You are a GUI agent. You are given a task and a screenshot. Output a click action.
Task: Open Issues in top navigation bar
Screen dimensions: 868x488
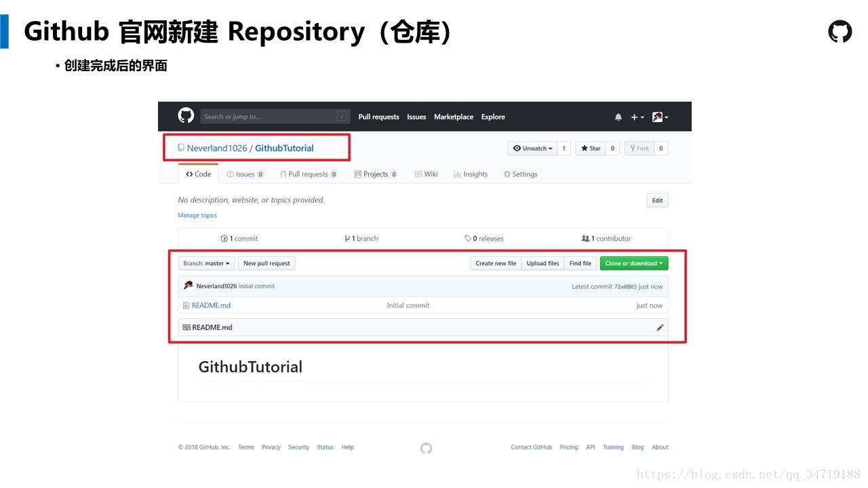[x=416, y=117]
